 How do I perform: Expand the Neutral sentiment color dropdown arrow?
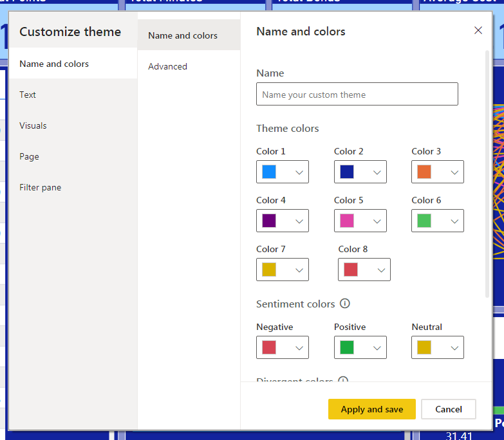pos(454,348)
